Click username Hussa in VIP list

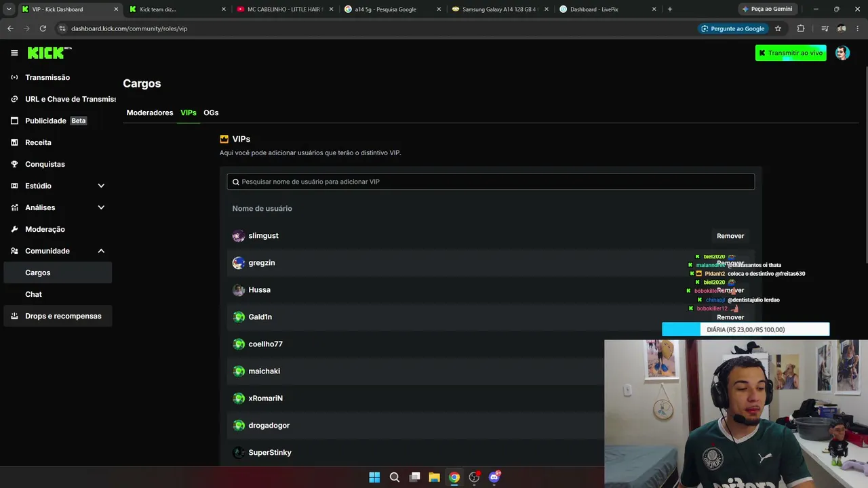pyautogui.click(x=259, y=290)
